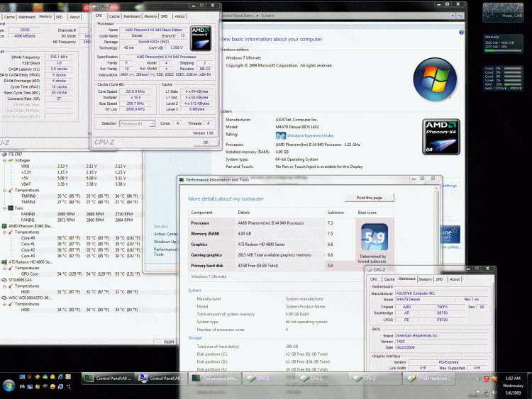Launch Internet Explorer from quick launch
The width and height of the screenshot is (532, 399).
click(x=60, y=376)
